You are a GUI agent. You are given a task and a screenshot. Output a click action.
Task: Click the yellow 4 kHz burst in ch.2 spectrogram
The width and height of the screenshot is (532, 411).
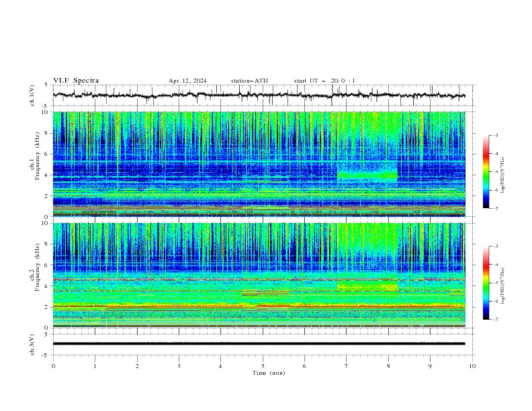point(367,286)
